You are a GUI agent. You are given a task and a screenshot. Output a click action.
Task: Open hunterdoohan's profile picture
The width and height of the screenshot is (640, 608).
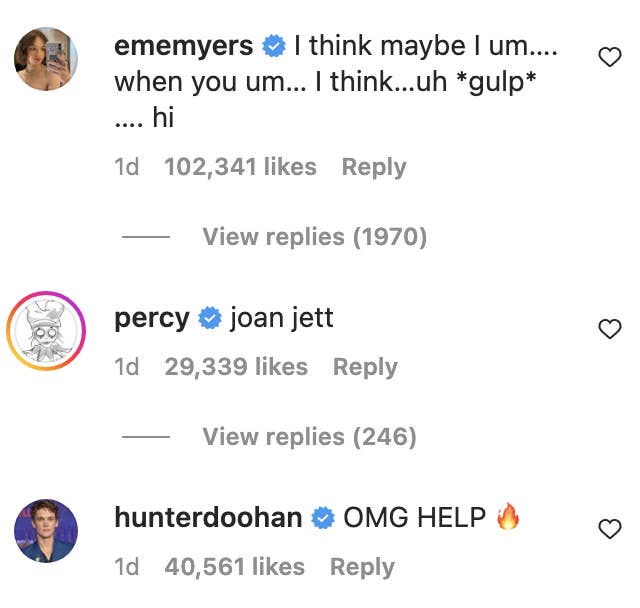[46, 531]
